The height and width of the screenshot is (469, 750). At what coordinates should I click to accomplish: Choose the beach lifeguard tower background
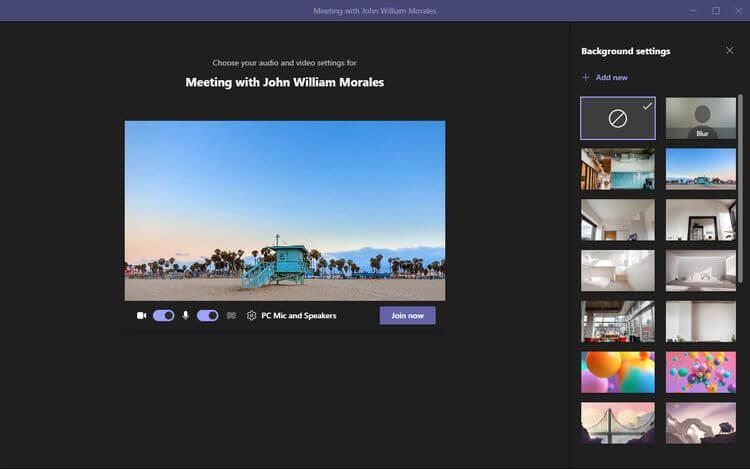(x=701, y=169)
